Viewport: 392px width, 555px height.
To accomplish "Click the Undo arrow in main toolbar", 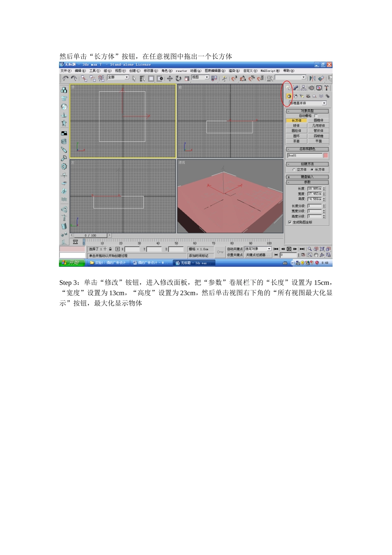I will (65, 78).
